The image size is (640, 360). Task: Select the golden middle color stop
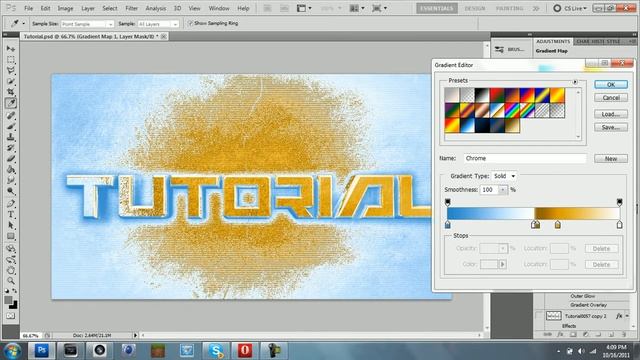click(x=558, y=224)
